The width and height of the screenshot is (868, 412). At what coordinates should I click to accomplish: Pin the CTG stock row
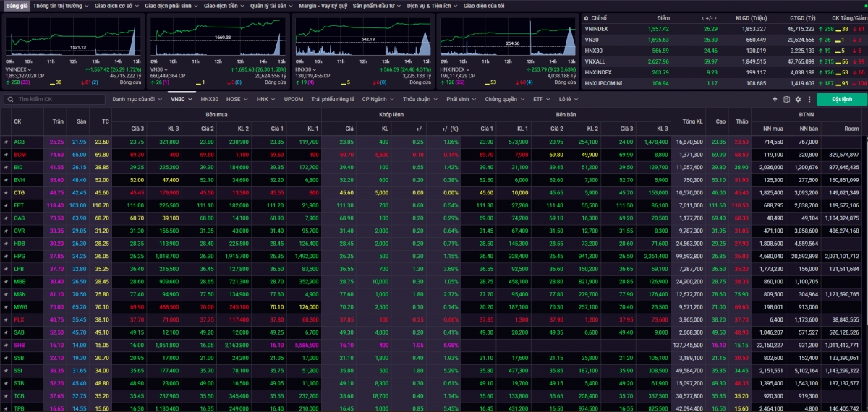click(x=5, y=193)
